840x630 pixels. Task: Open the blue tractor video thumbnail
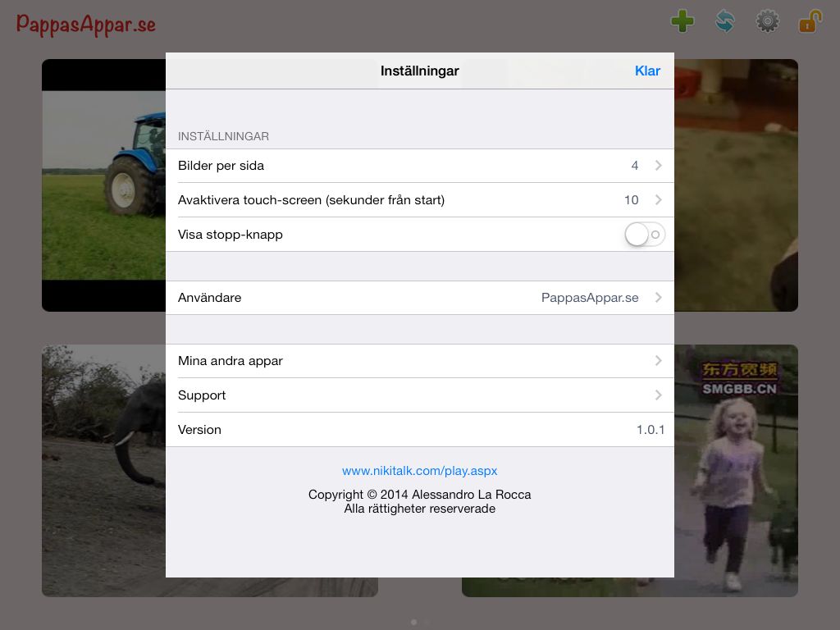pyautogui.click(x=104, y=185)
